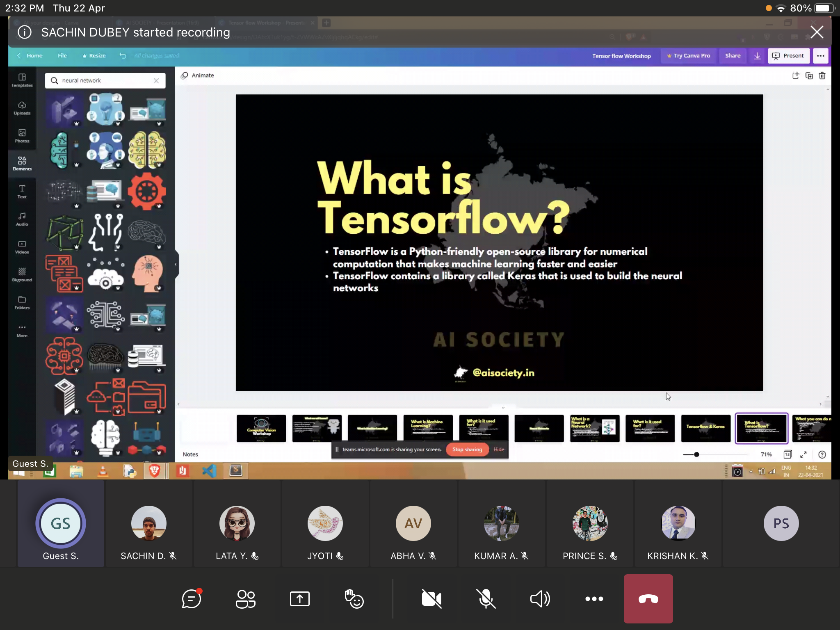Clear the neural network search text
Viewport: 840px width, 630px height.
pos(156,81)
